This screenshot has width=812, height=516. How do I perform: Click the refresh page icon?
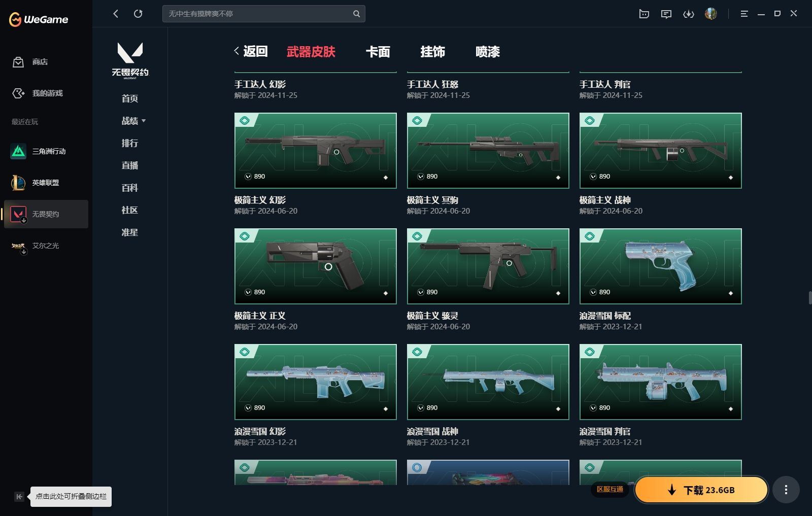coord(138,14)
